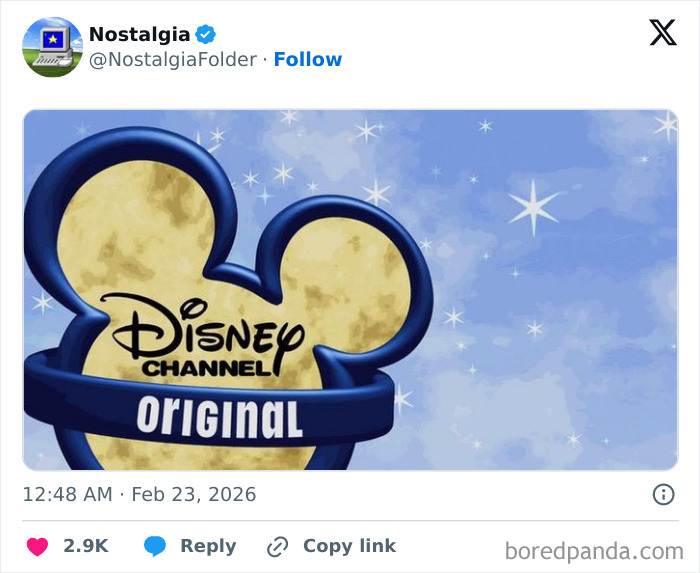Screen dimensions: 700x573
Task: Click the CHANNEL text in the logo
Action: [x=206, y=368]
